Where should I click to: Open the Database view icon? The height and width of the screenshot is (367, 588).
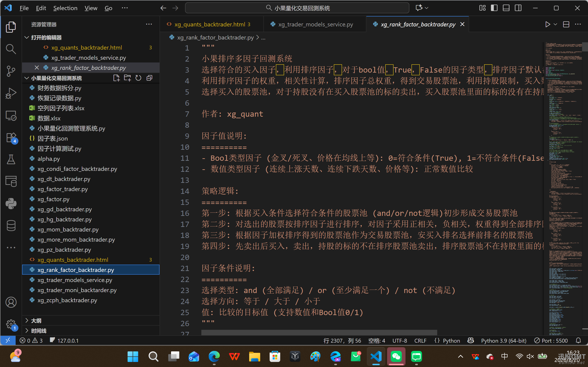tap(11, 226)
